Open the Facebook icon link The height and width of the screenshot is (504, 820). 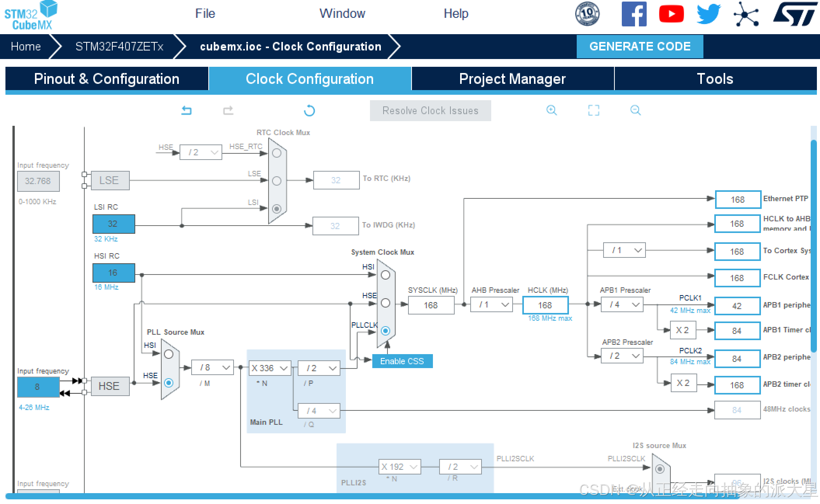(x=634, y=14)
